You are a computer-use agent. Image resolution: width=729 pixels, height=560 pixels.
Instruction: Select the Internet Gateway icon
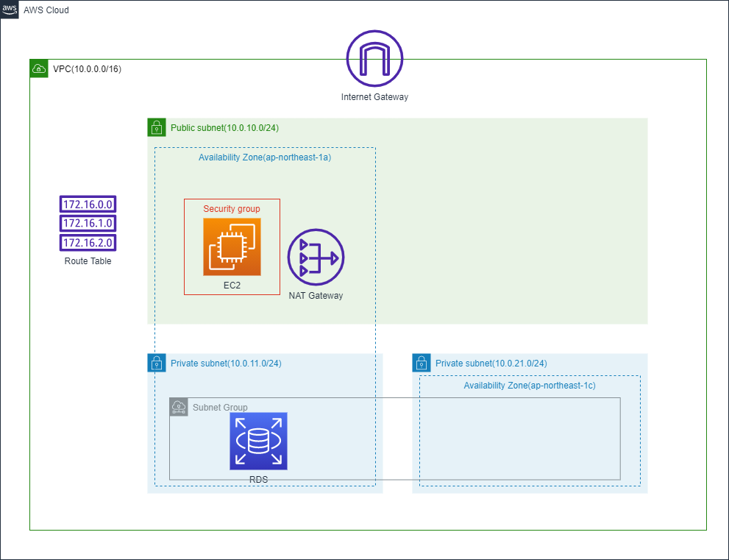(374, 58)
